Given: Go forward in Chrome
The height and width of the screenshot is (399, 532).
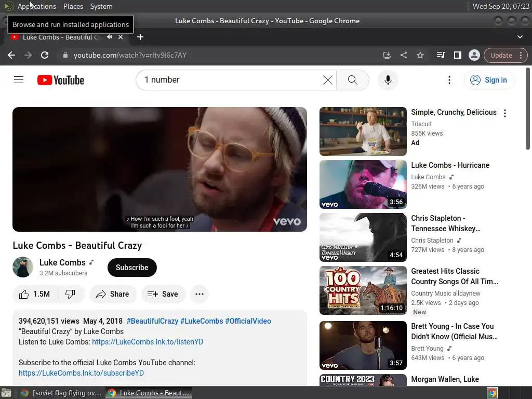Looking at the screenshot, I should tap(28, 55).
